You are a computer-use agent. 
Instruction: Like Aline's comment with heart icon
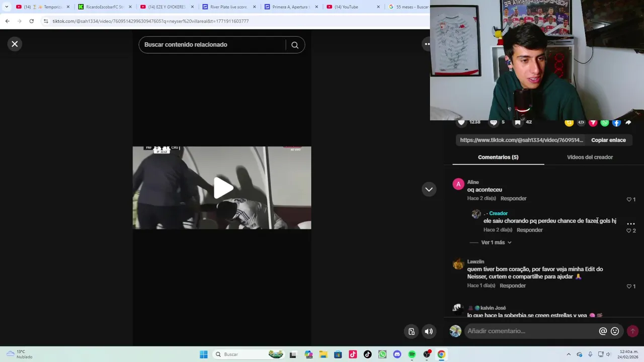click(x=629, y=200)
